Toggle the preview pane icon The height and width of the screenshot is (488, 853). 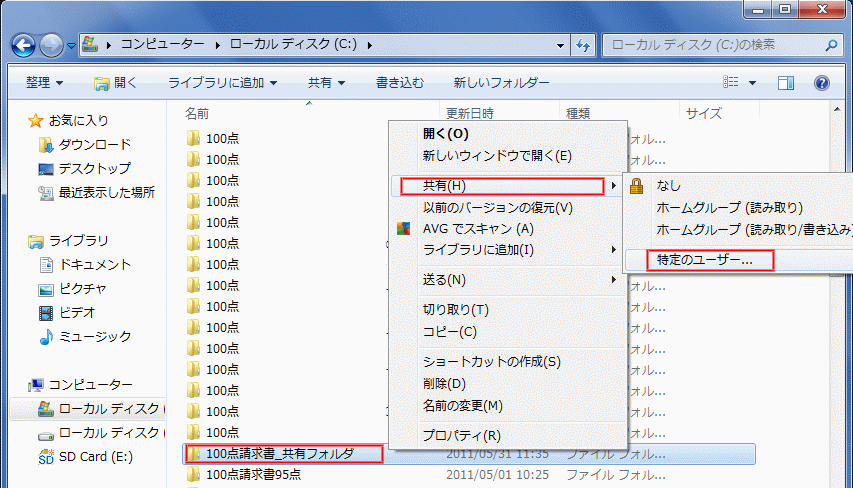click(x=786, y=83)
